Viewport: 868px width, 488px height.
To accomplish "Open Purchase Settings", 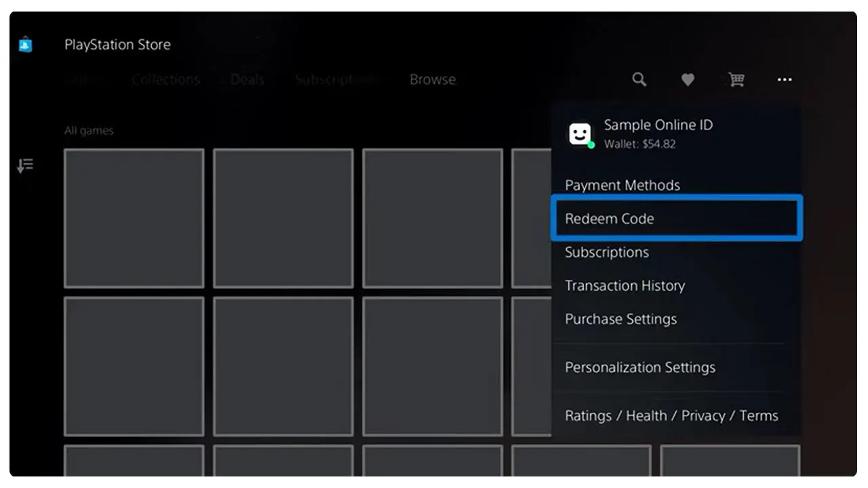I will (x=621, y=319).
